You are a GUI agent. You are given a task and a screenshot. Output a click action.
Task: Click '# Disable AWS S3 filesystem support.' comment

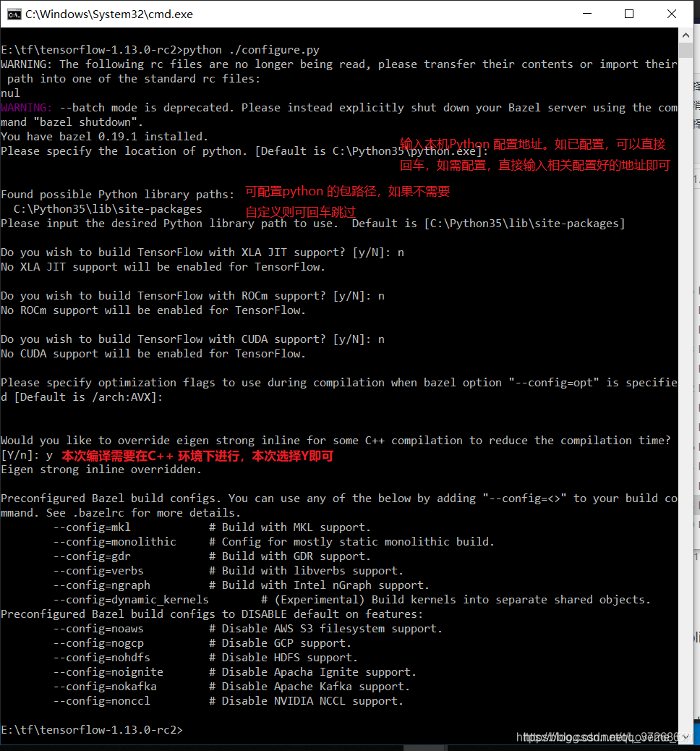pyautogui.click(x=326, y=629)
